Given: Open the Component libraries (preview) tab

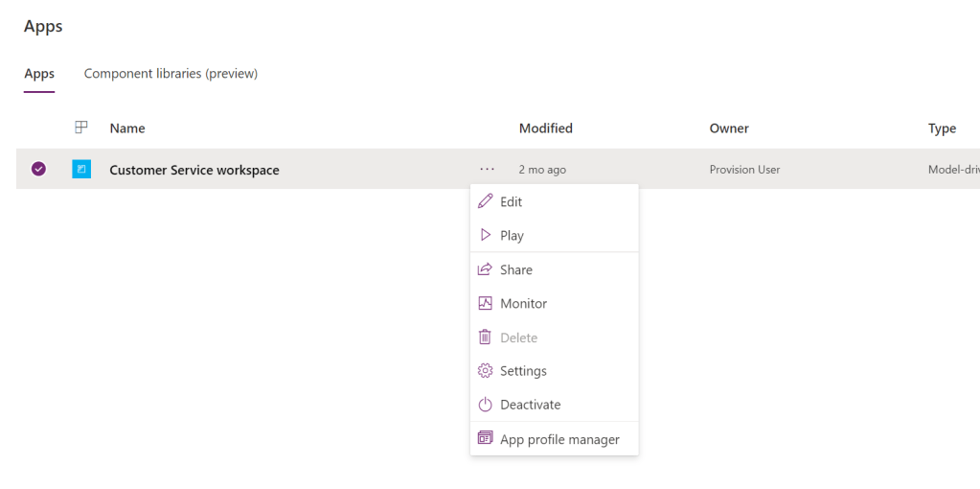Looking at the screenshot, I should (171, 74).
